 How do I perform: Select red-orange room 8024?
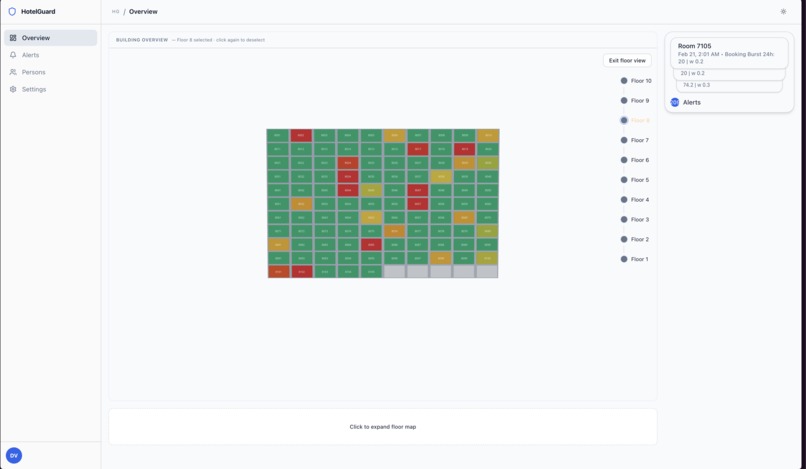pos(348,163)
